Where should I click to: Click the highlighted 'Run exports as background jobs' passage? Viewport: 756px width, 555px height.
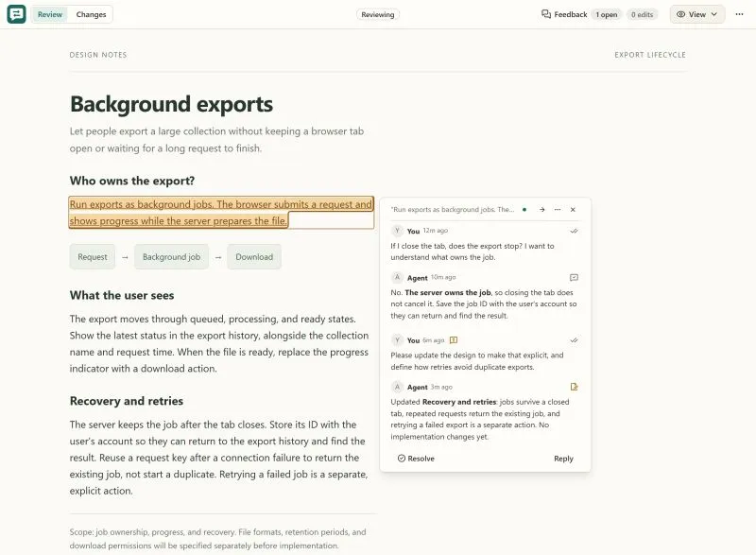(221, 213)
